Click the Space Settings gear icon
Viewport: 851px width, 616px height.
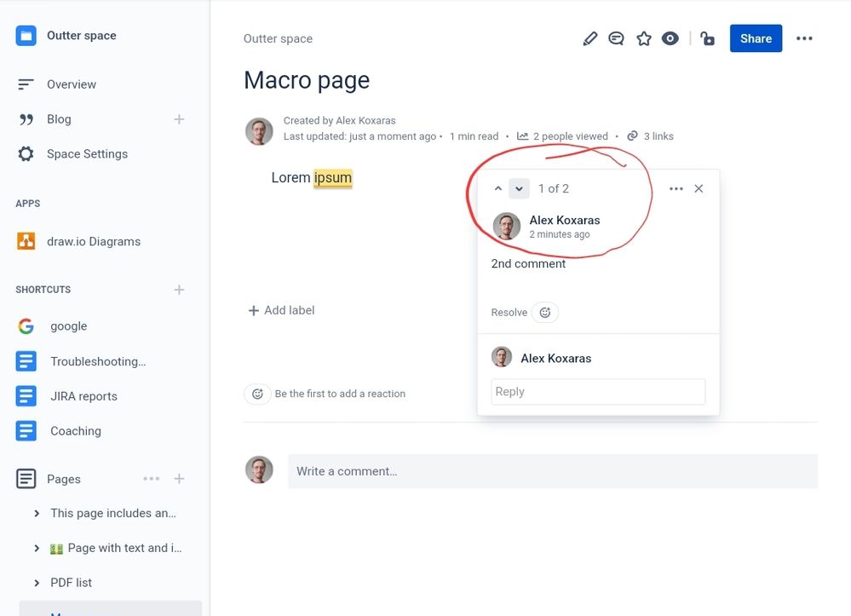pos(26,153)
